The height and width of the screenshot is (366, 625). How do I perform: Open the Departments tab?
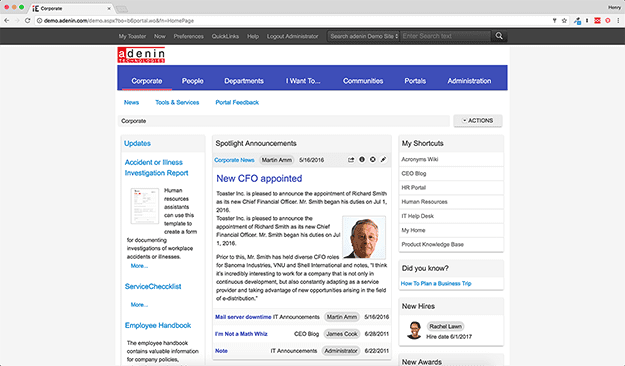click(x=244, y=81)
